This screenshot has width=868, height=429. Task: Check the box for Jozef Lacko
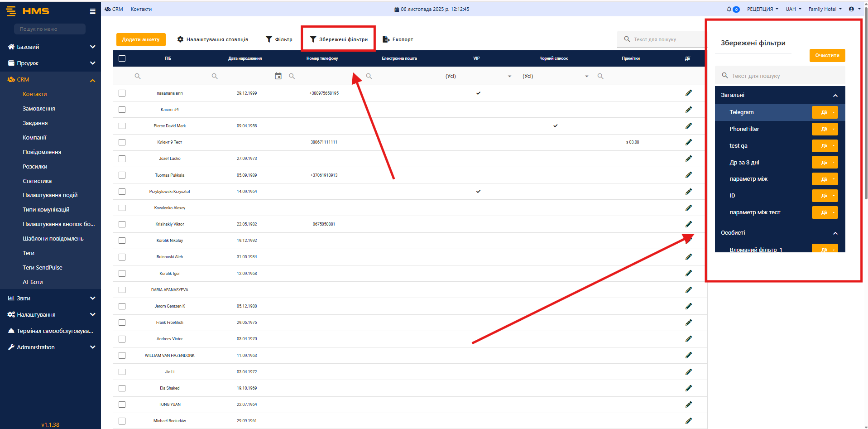click(x=122, y=159)
